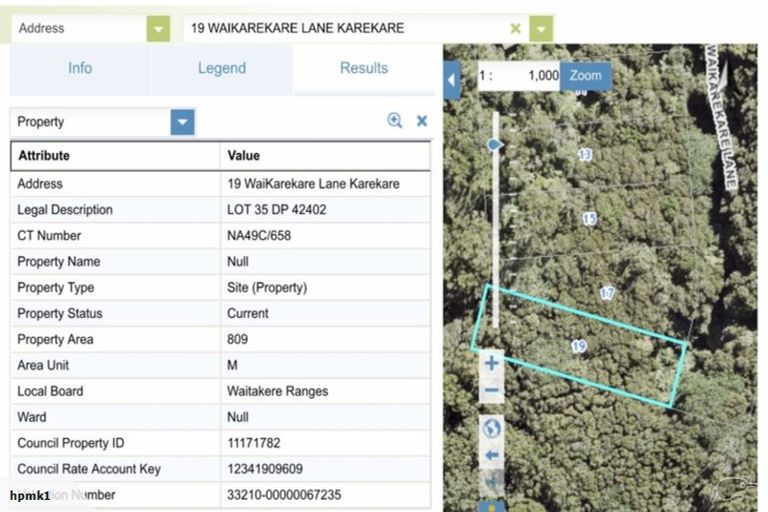Click the Property Name attribute label

click(59, 262)
